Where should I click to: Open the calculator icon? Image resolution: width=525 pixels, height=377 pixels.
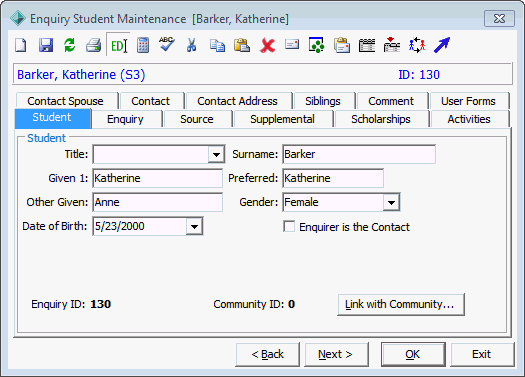click(x=143, y=45)
